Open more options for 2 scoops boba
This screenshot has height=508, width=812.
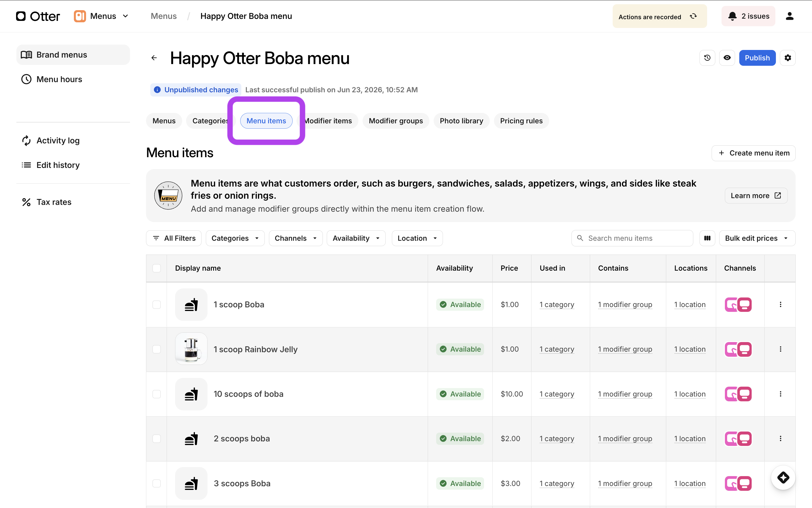click(780, 439)
